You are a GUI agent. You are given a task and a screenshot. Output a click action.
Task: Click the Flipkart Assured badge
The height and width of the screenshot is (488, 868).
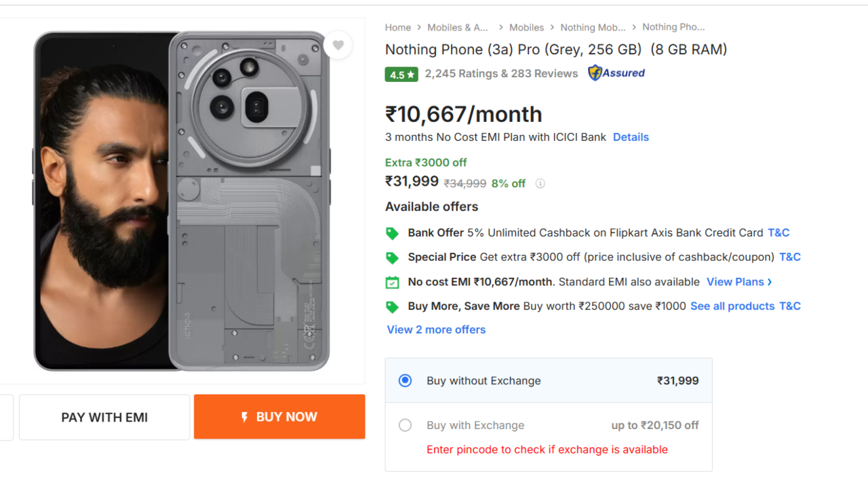pyautogui.click(x=616, y=73)
